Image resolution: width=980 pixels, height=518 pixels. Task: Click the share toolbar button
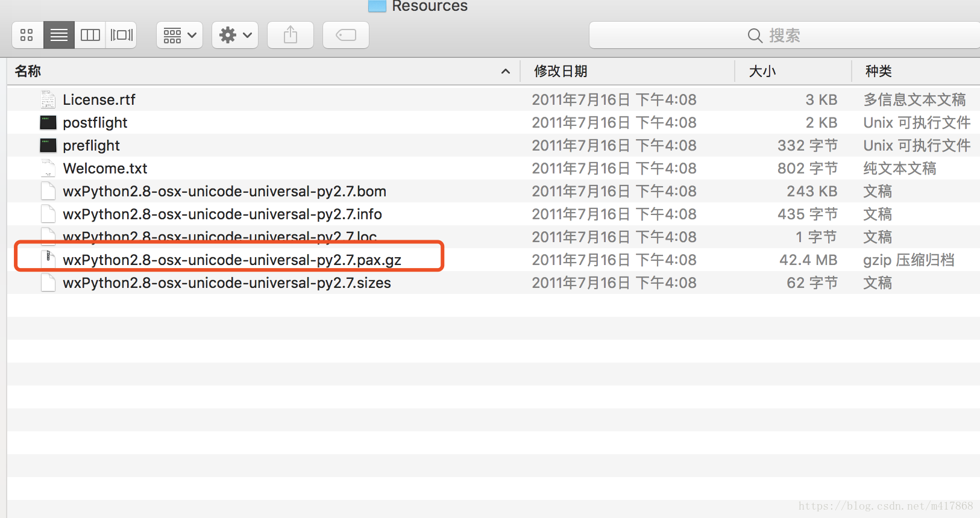tap(291, 35)
